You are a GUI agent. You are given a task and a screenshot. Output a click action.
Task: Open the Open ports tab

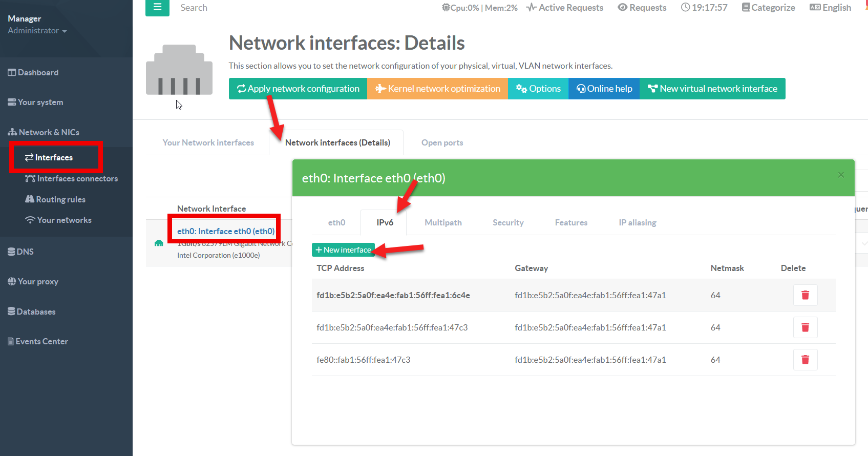[442, 142]
